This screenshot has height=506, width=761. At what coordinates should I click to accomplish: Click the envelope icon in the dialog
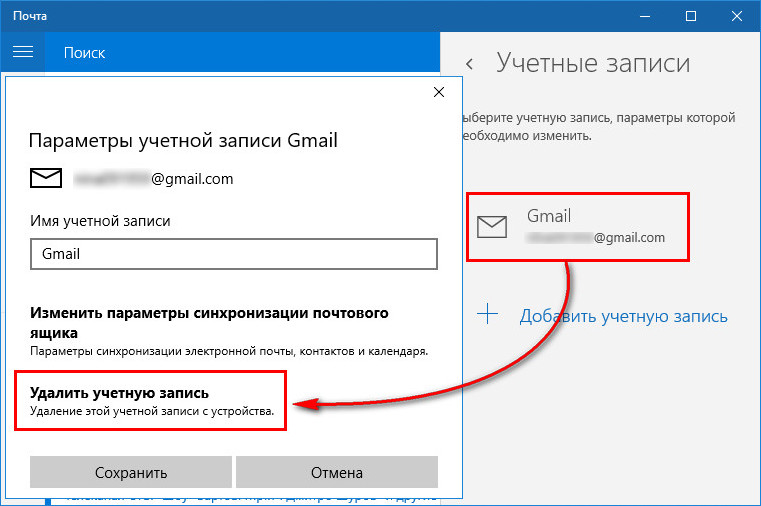click(x=46, y=178)
